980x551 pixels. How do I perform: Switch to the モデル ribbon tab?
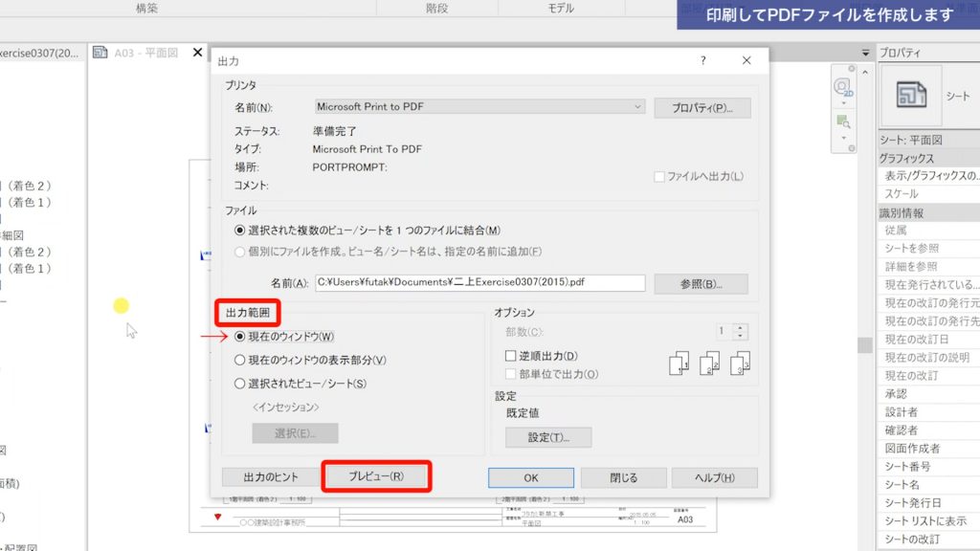[x=559, y=8]
